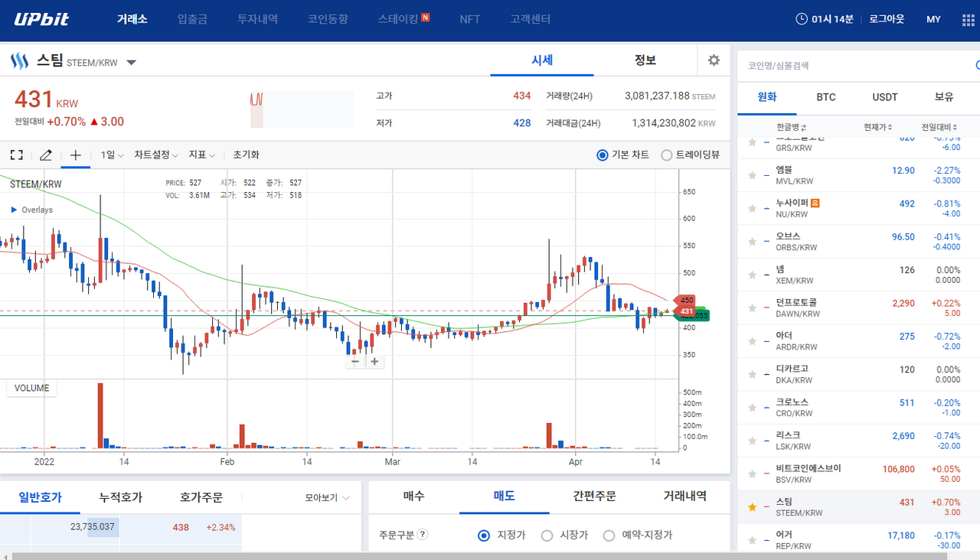
Task: Switch to 간편주문 tab
Action: pyautogui.click(x=594, y=497)
